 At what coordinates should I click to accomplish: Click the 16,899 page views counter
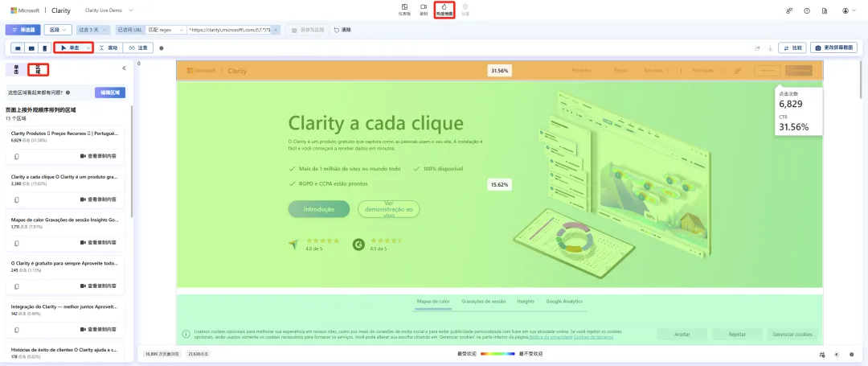[161, 353]
